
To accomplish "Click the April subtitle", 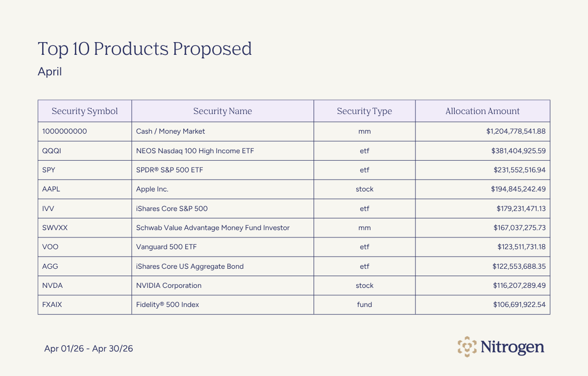I will point(49,71).
